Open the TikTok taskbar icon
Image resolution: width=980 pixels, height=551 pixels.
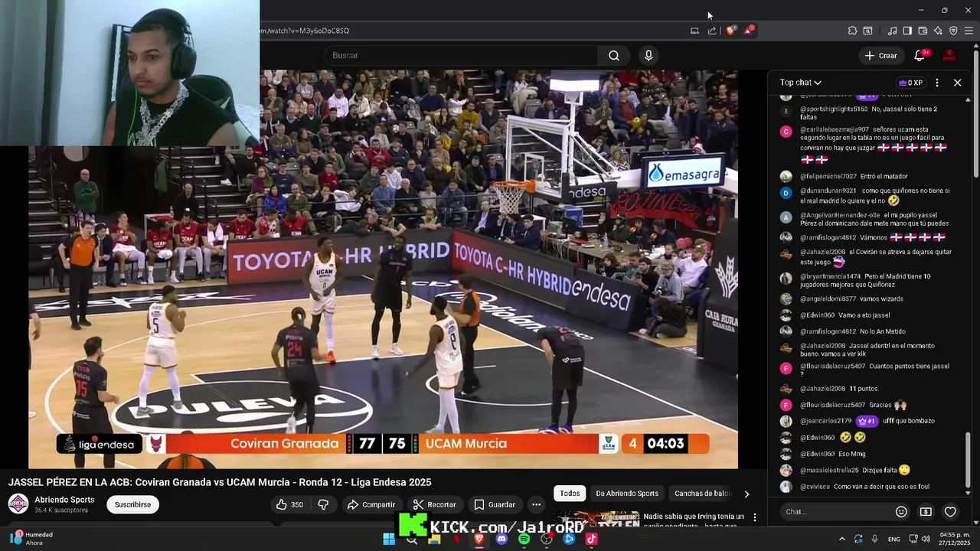[591, 539]
